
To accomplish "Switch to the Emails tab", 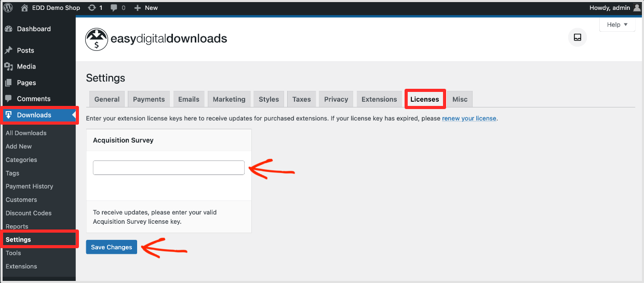I will pyautogui.click(x=189, y=99).
